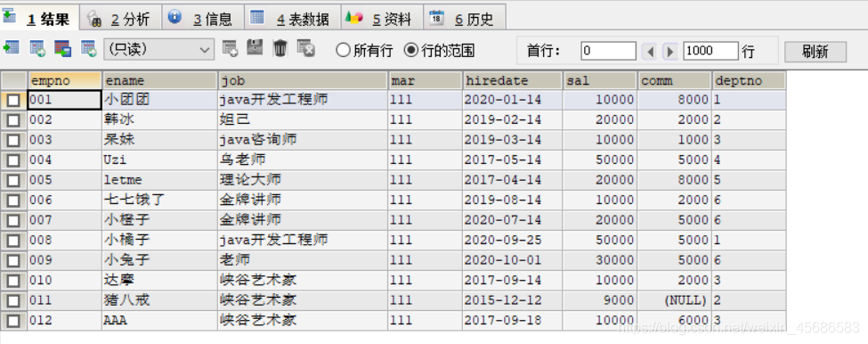Click the mar column header
868x344 pixels.
[426, 81]
